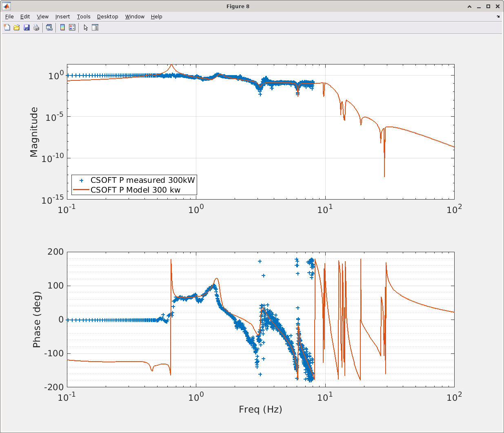
Task: Open the Edit menu
Action: point(25,17)
